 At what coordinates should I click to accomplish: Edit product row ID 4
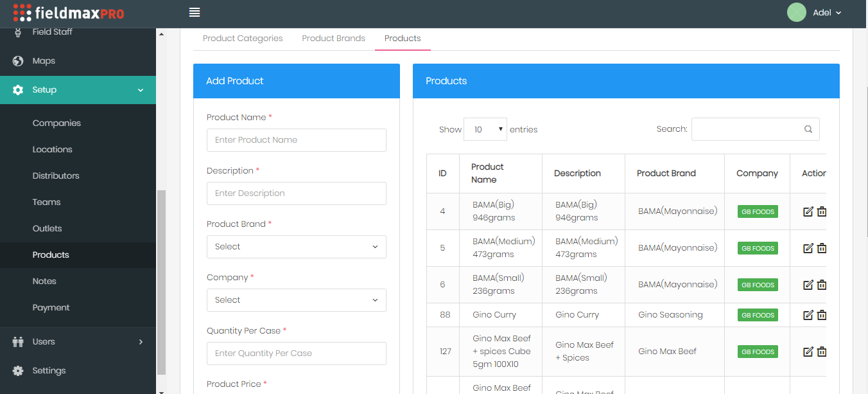click(x=808, y=211)
